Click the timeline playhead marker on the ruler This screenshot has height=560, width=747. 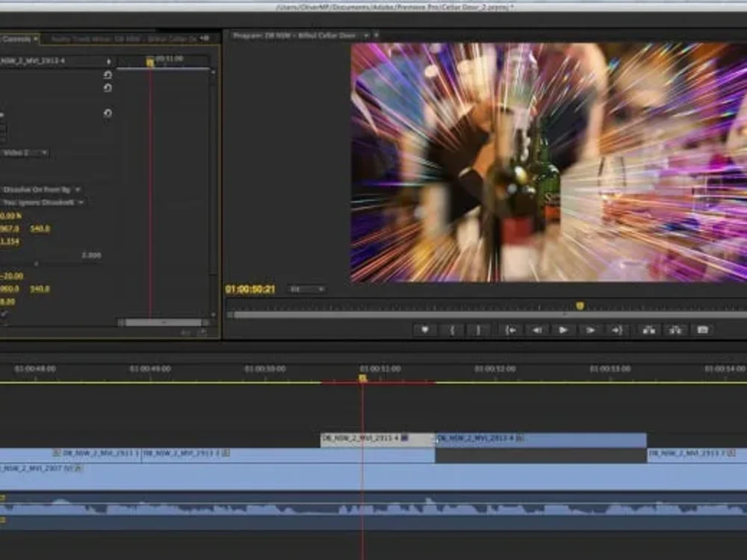point(362,378)
